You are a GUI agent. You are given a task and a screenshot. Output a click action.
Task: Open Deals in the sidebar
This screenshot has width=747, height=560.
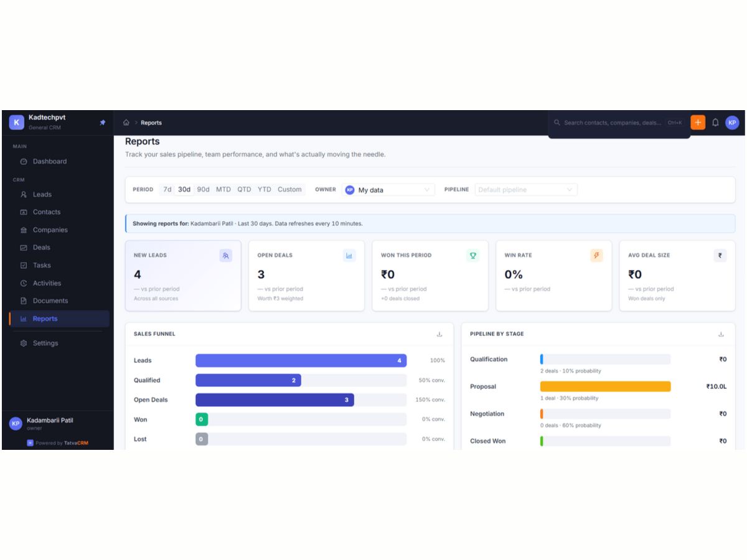pos(60,248)
